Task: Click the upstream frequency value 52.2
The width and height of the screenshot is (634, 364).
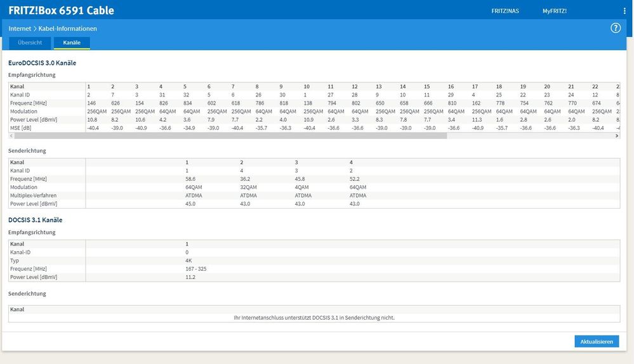Action: 355,179
